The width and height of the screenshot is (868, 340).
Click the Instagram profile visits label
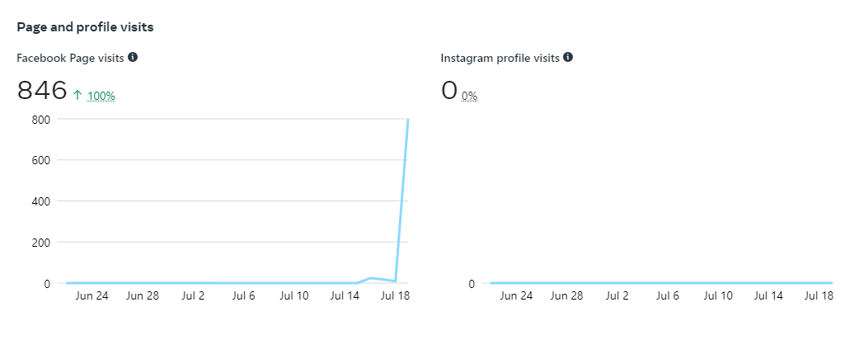(500, 58)
